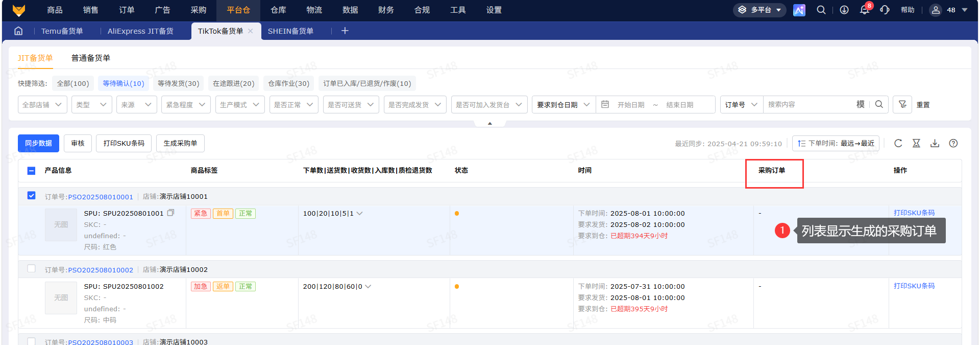Image resolution: width=980 pixels, height=345 pixels.
Task: Open order link PSO202508010001
Action: (101, 197)
